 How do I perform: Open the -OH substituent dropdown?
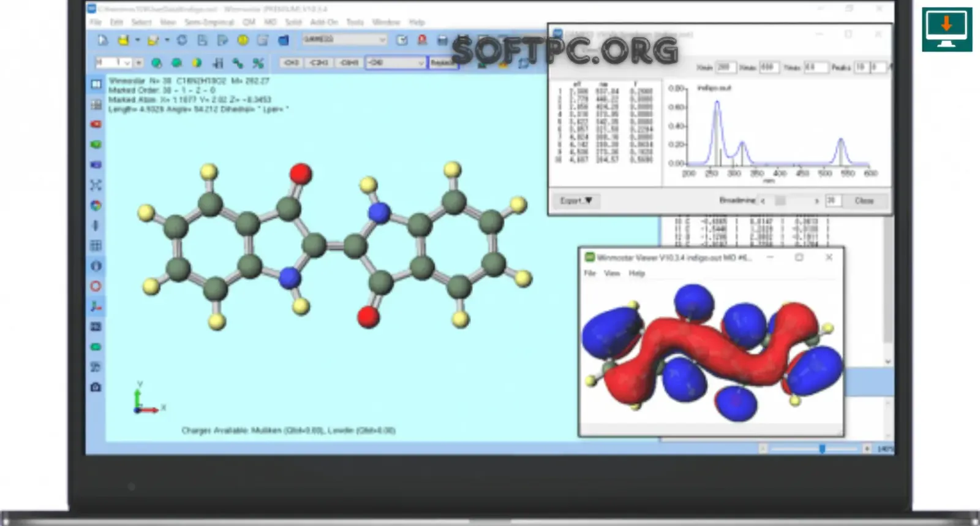pyautogui.click(x=396, y=63)
